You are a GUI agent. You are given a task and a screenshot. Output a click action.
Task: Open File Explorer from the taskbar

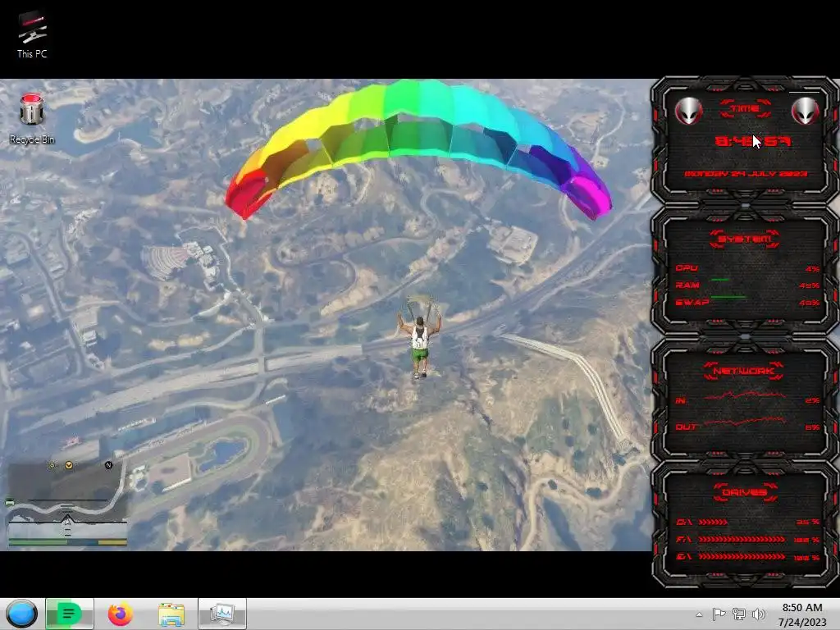pos(171,614)
